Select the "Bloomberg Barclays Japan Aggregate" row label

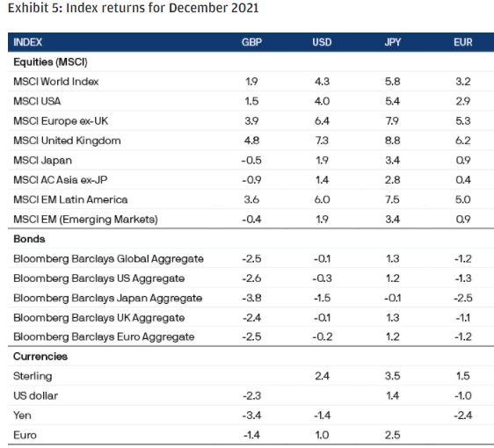click(x=108, y=298)
